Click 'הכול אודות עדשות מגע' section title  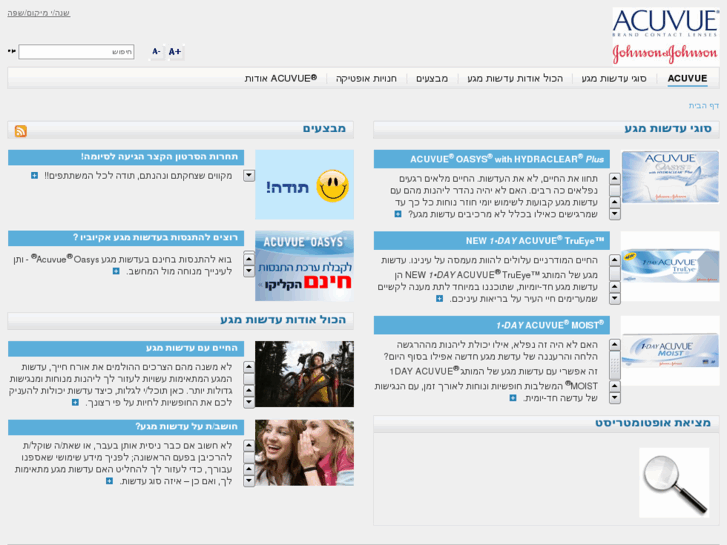coord(283,320)
